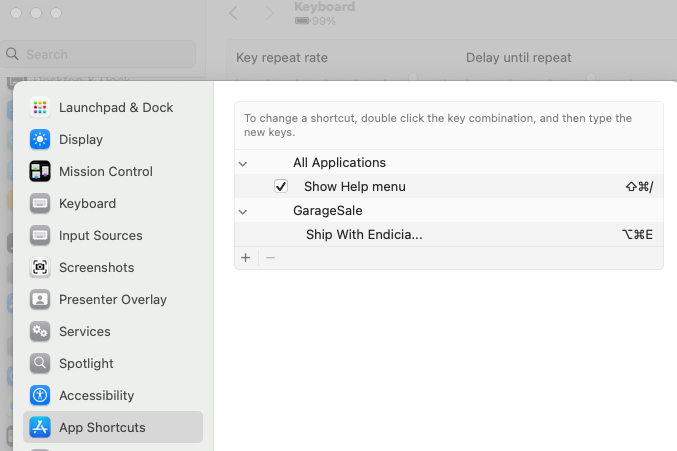Click the Screenshots capture icon
677x451 pixels.
point(40,267)
